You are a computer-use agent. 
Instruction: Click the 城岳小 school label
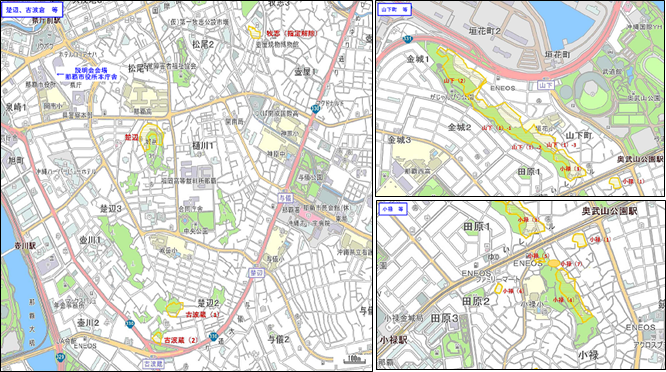point(168,251)
